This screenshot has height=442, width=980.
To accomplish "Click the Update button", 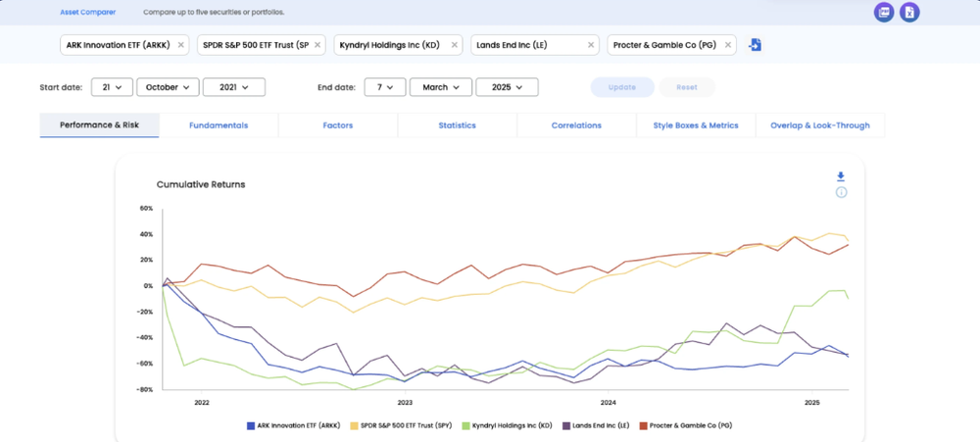I will click(622, 87).
